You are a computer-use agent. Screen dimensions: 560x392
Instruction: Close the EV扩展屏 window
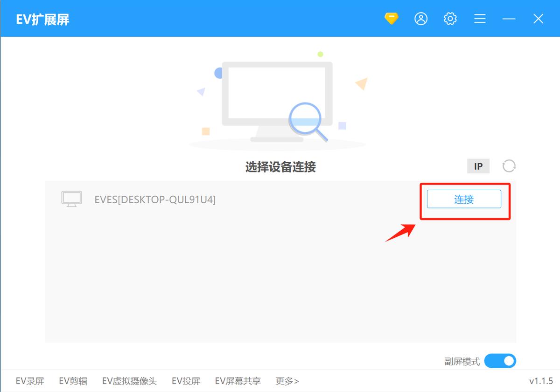(x=538, y=19)
